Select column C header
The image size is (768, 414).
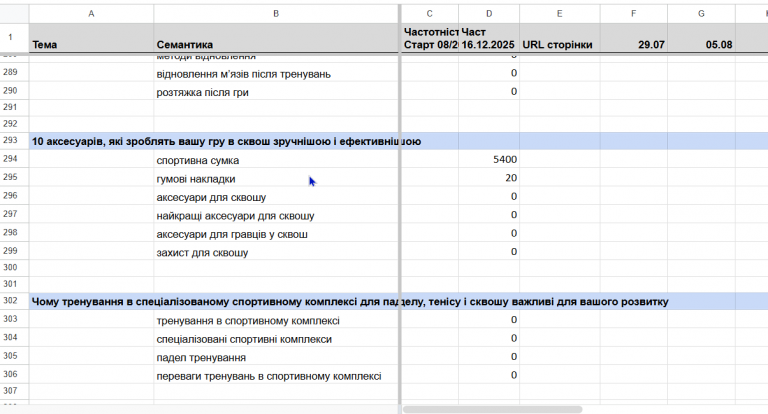(430, 14)
